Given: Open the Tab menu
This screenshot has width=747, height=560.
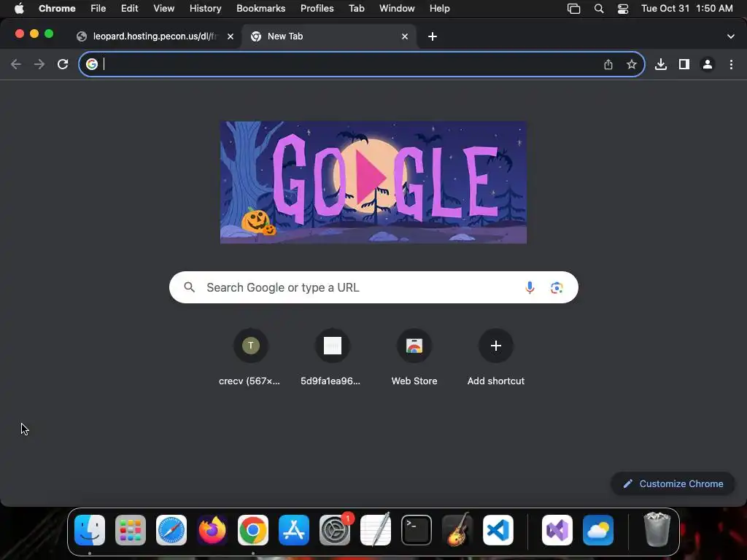Looking at the screenshot, I should 356,9.
